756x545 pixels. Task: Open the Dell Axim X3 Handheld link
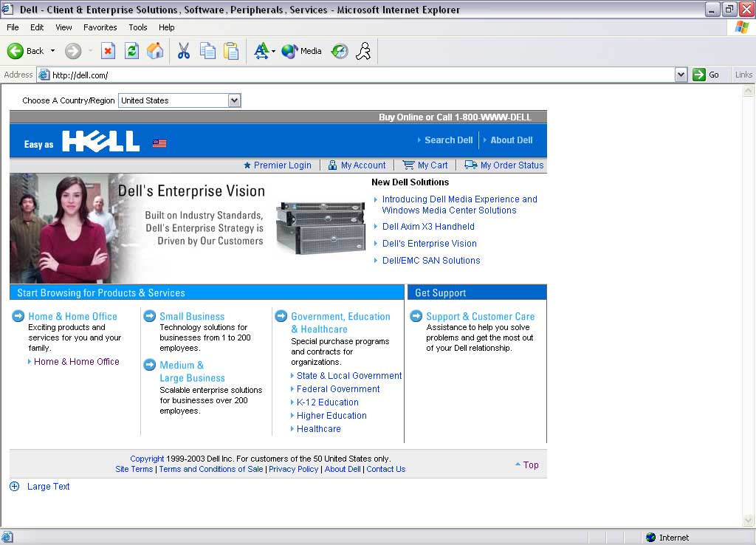tap(428, 226)
